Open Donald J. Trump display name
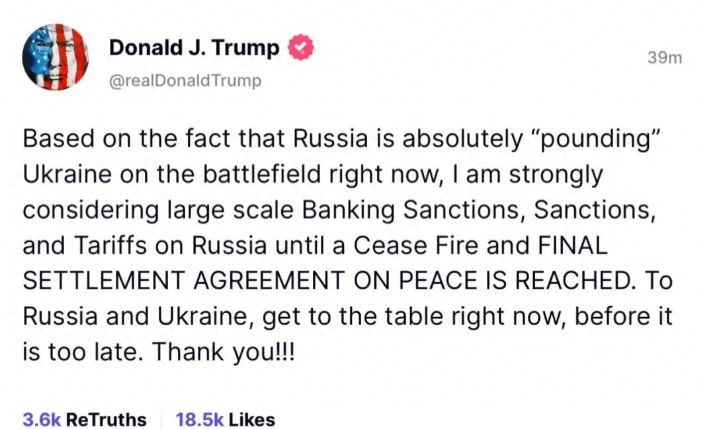705x429 pixels. pyautogui.click(x=194, y=47)
